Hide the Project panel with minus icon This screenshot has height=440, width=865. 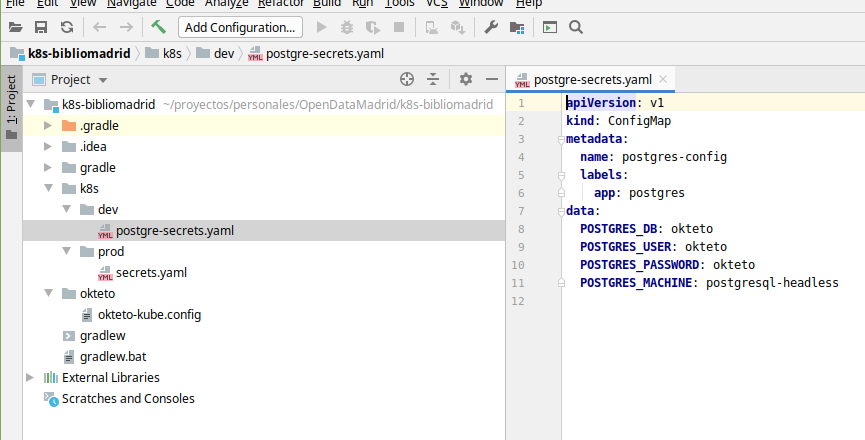[491, 79]
